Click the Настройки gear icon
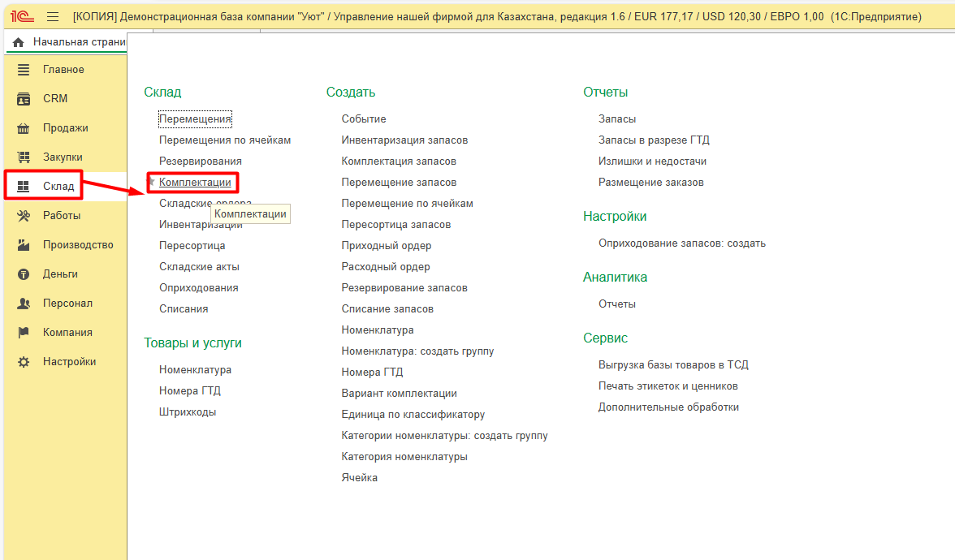955x560 pixels. click(x=24, y=362)
